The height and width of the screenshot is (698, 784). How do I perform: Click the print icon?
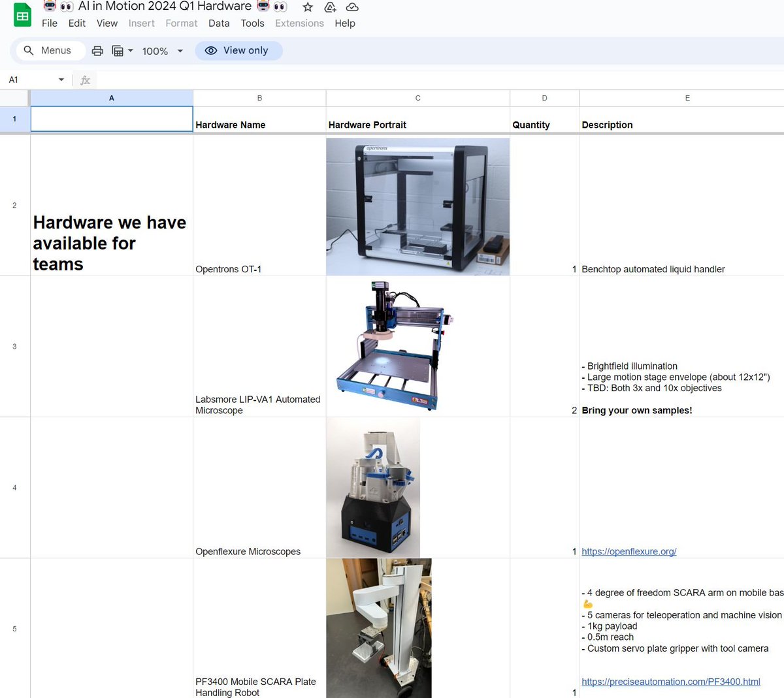click(x=97, y=51)
